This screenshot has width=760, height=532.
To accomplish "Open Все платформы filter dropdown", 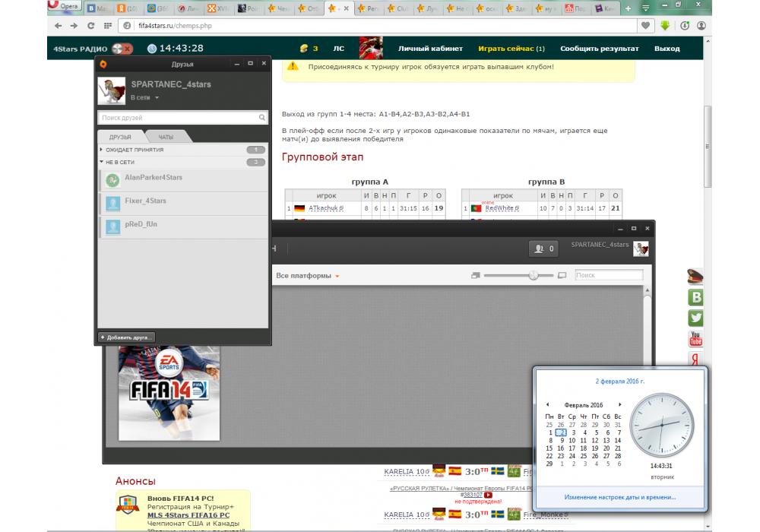I will tap(307, 276).
